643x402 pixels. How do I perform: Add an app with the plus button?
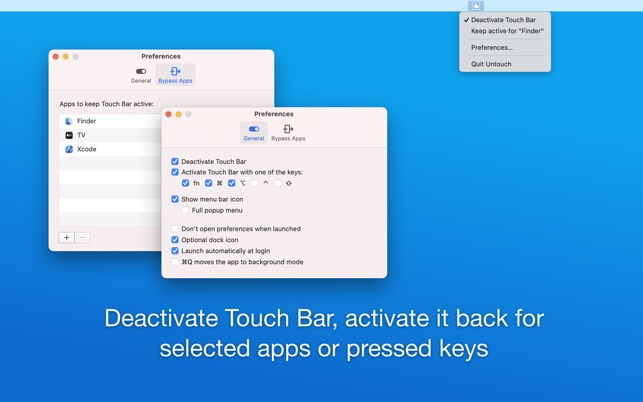(66, 238)
